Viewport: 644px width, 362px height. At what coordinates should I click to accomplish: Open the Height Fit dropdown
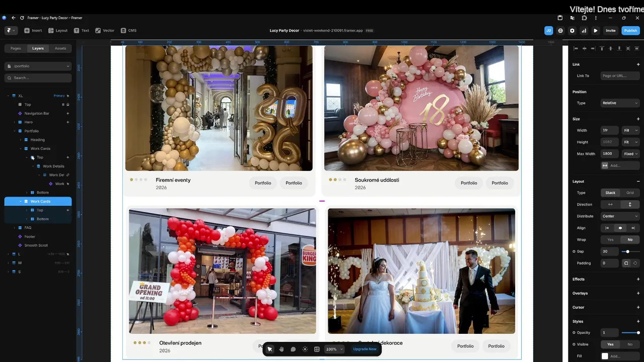(x=631, y=142)
